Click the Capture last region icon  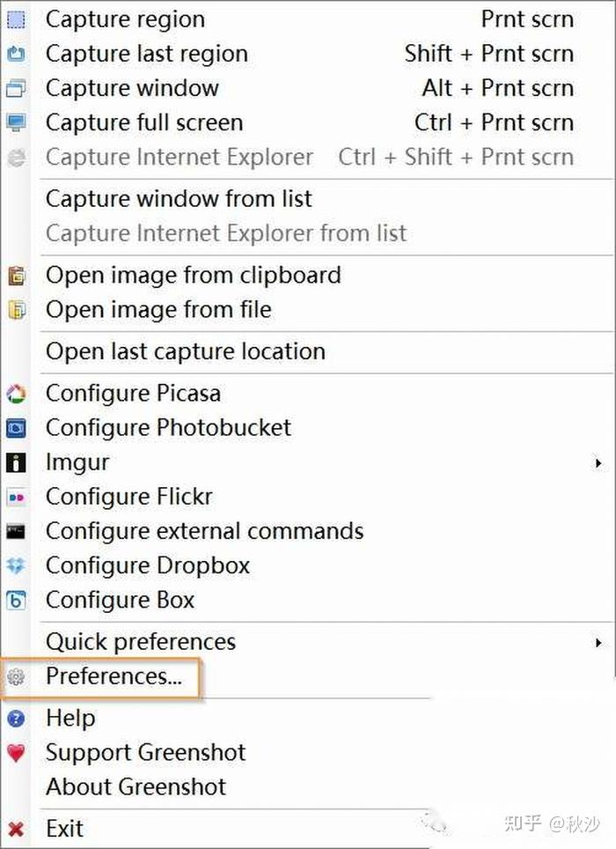coord(16,54)
